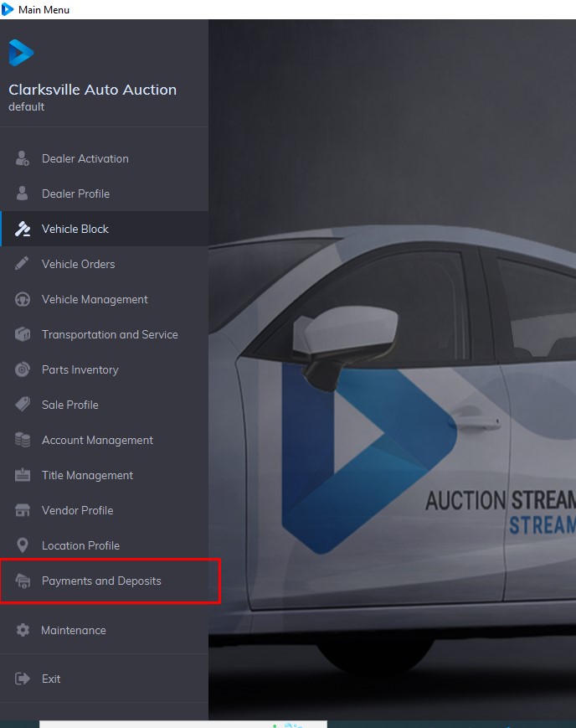The width and height of the screenshot is (576, 728).
Task: Click the Dealer Activation person icon
Action: [23, 158]
